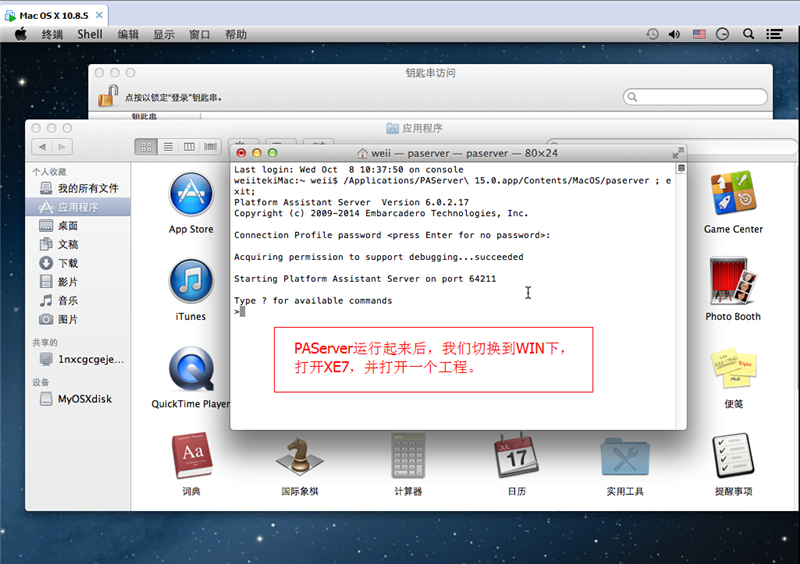
Task: Open the 便笺 Stickies icon
Action: [733, 369]
